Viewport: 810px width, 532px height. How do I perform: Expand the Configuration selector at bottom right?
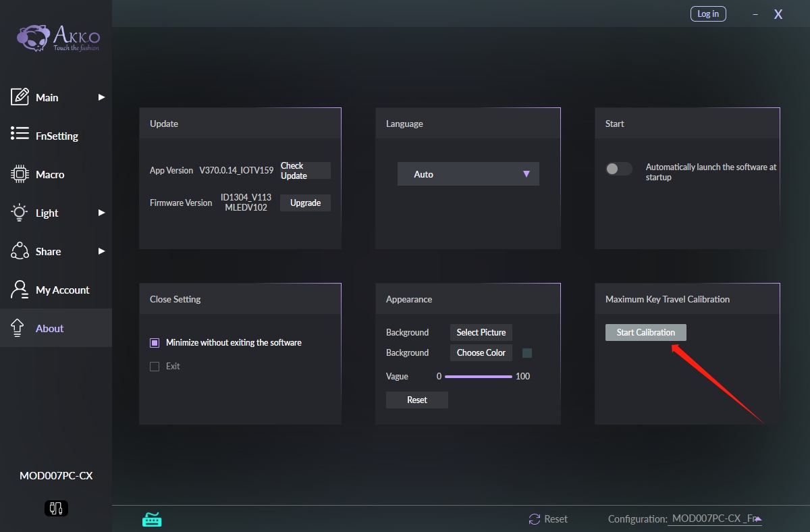tap(758, 518)
